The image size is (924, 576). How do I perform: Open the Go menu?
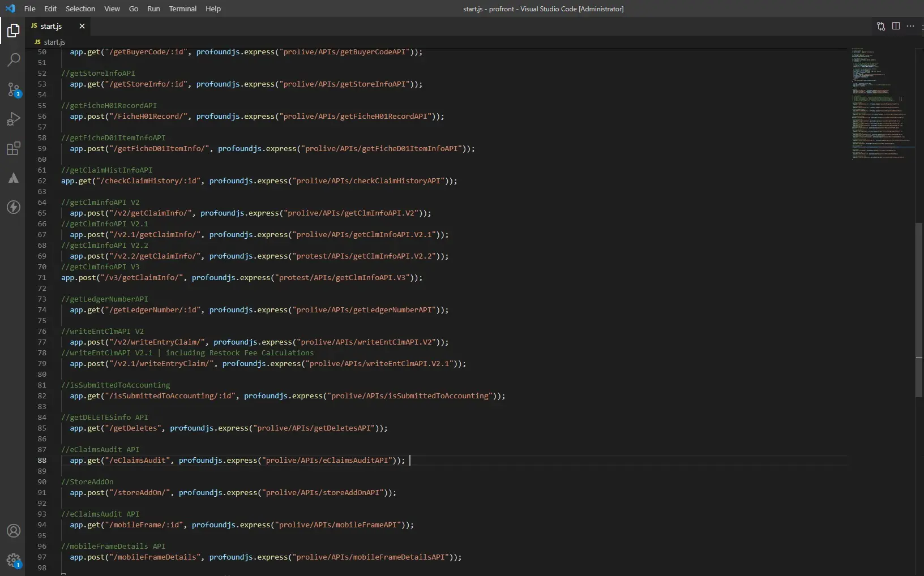pyautogui.click(x=134, y=8)
